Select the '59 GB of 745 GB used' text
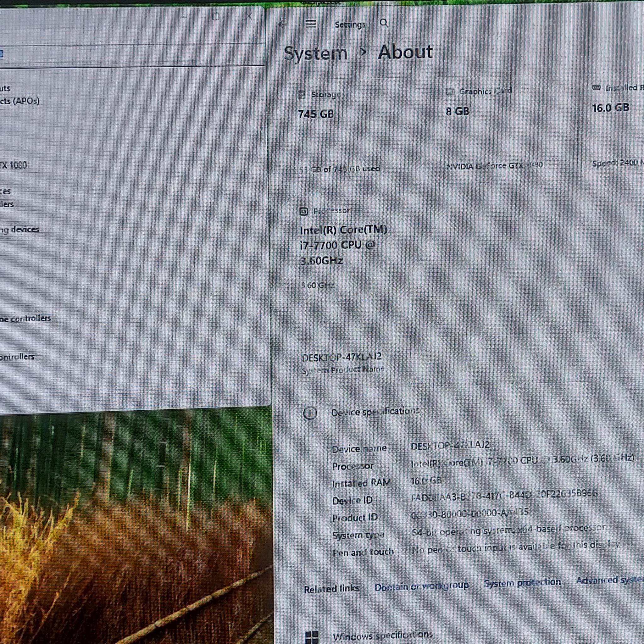Viewport: 644px width, 644px height. [x=340, y=169]
